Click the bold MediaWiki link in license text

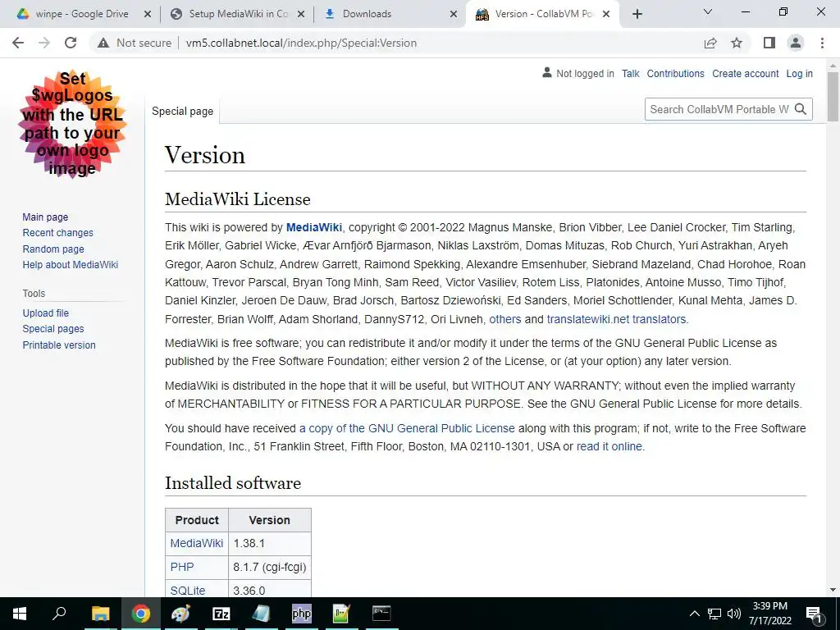[314, 227]
